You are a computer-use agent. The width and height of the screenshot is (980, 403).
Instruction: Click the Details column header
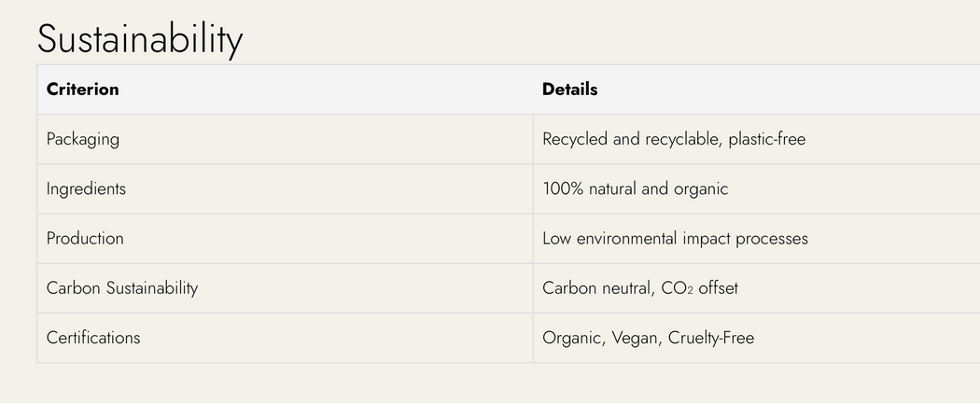point(569,90)
